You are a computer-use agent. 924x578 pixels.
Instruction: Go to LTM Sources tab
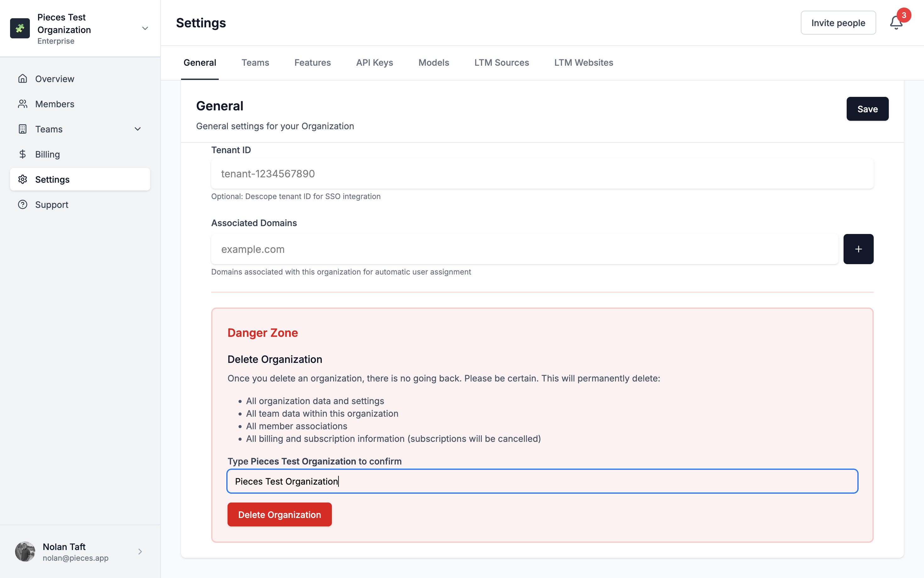click(x=501, y=63)
